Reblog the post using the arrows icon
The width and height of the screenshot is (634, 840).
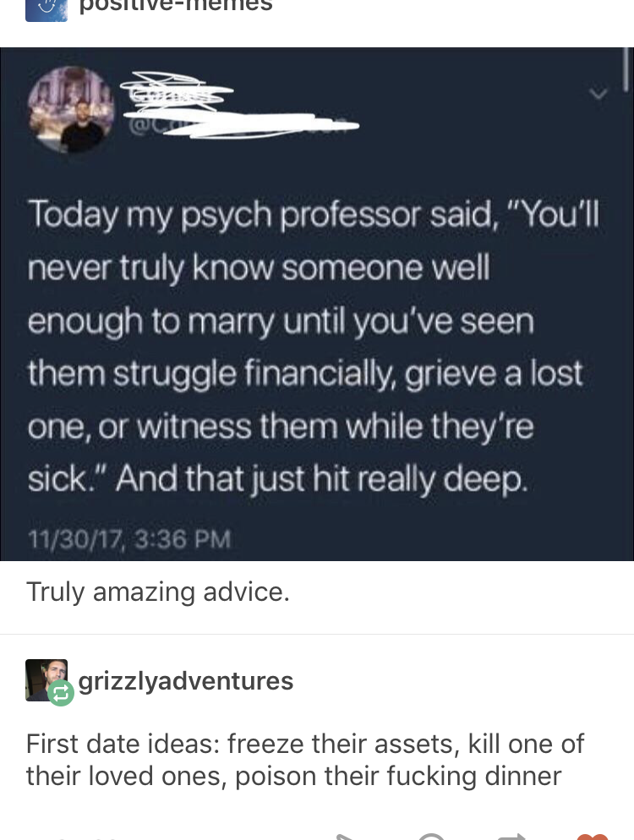pos(513,837)
